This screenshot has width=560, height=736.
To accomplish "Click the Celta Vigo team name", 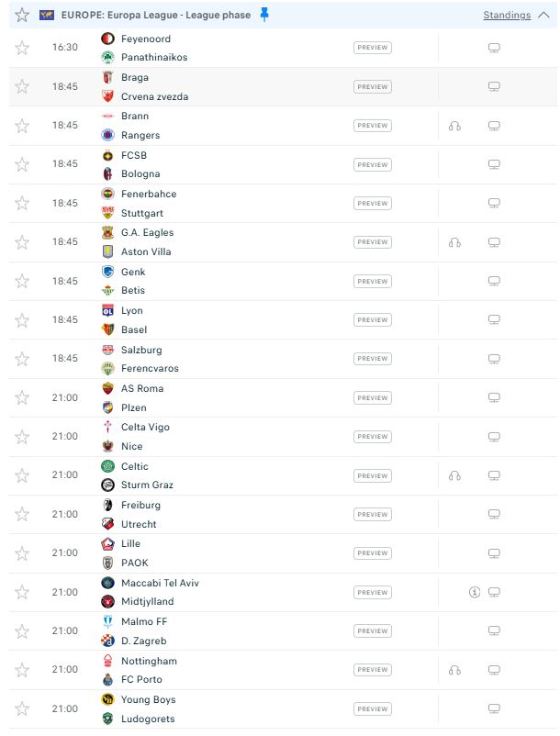I will 145,427.
